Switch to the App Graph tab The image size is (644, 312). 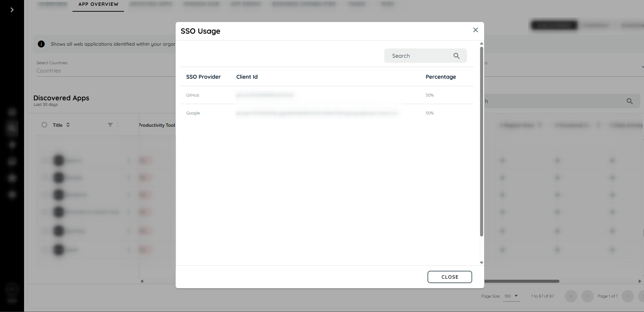click(x=245, y=4)
